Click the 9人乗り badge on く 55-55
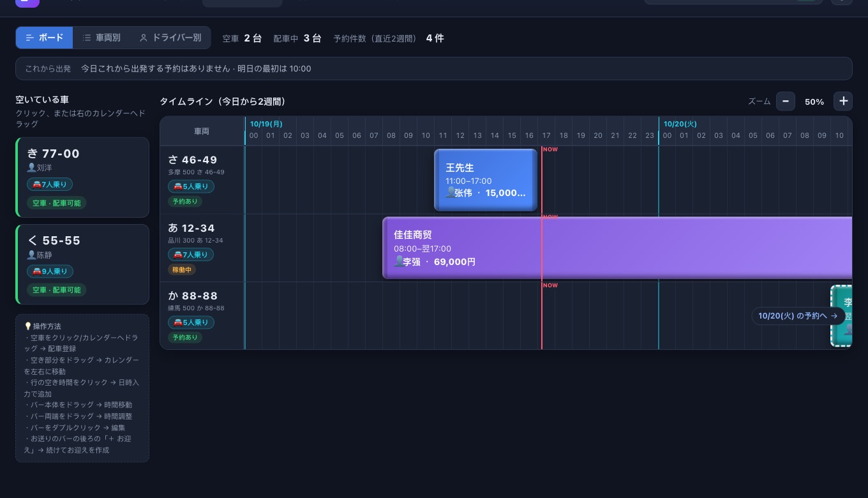868x498 pixels. (x=50, y=271)
